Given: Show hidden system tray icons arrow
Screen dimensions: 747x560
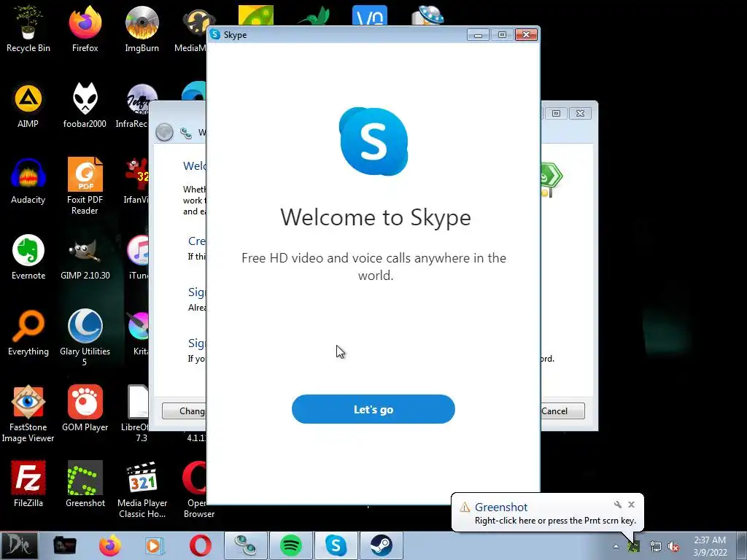Looking at the screenshot, I should [616, 546].
